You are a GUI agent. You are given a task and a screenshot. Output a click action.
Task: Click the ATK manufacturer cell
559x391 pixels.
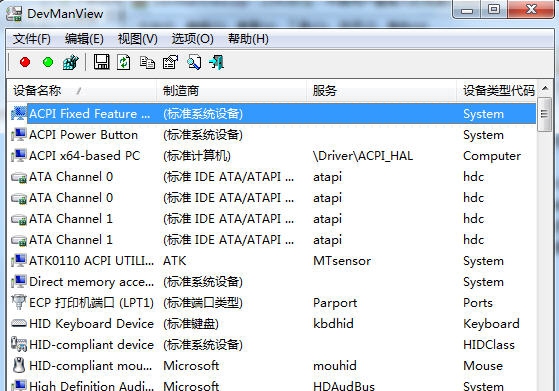point(174,261)
